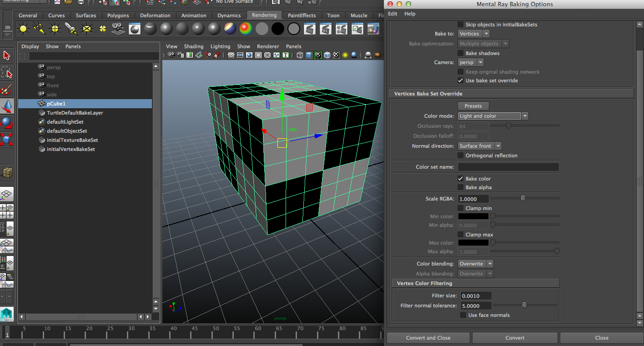Select the Scale tool cube icon
Viewport: 644px width, 346px height.
click(x=7, y=140)
